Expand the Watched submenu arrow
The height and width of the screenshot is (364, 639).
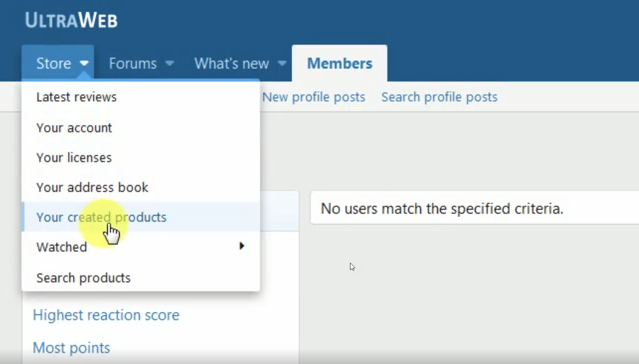pos(242,246)
